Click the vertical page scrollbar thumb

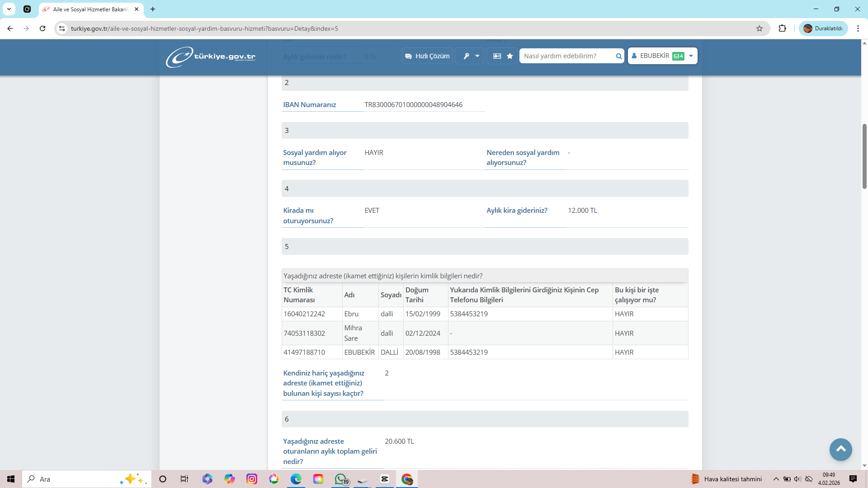[x=864, y=156]
